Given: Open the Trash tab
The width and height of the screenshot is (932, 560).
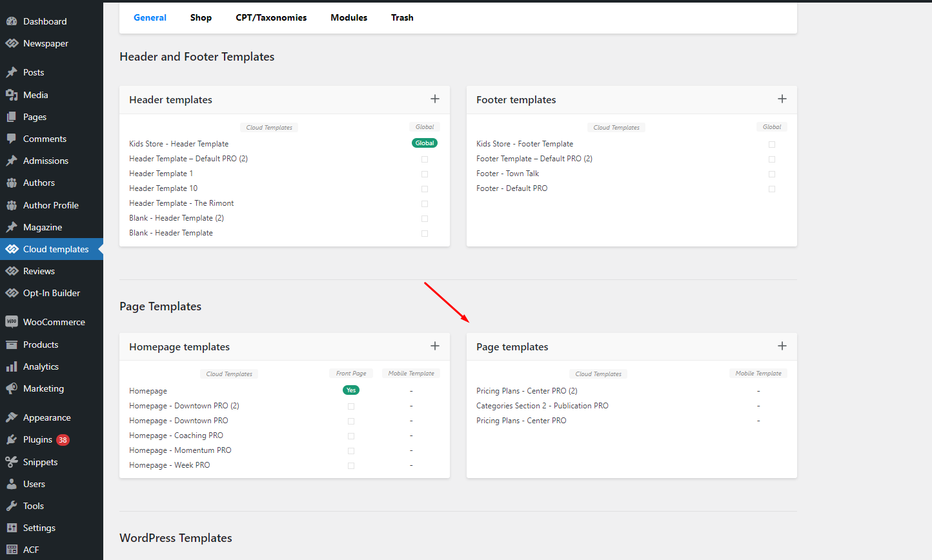Looking at the screenshot, I should 402,17.
